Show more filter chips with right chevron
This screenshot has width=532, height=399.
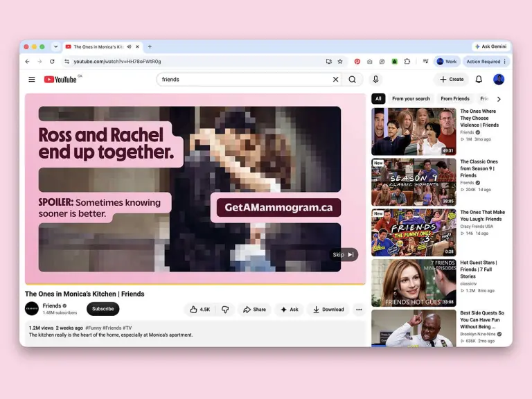tap(499, 99)
